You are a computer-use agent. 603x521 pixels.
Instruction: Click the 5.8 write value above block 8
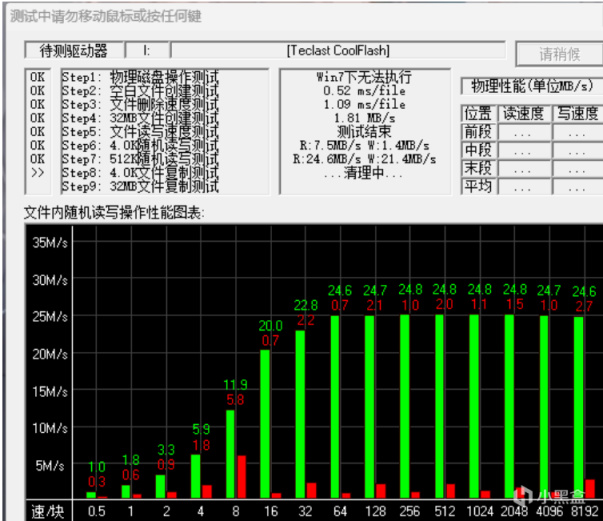pyautogui.click(x=235, y=400)
